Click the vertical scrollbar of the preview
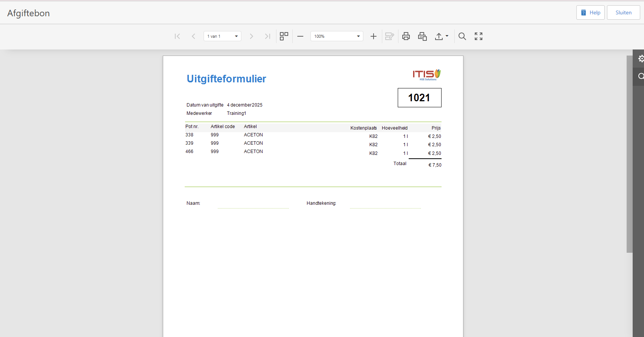This screenshot has height=337, width=644. [629, 151]
